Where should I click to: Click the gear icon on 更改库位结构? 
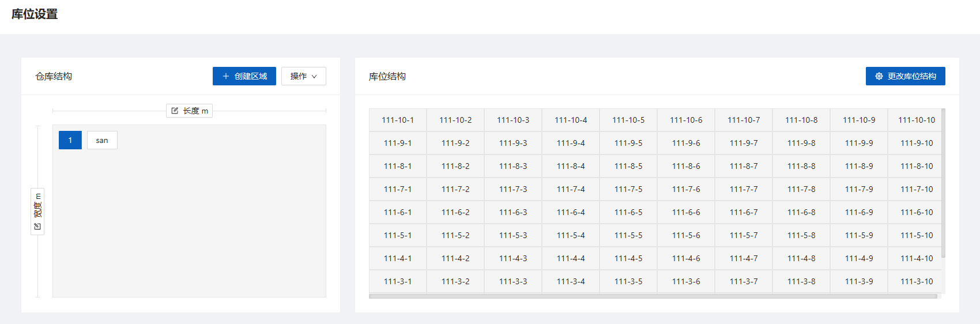coord(879,76)
